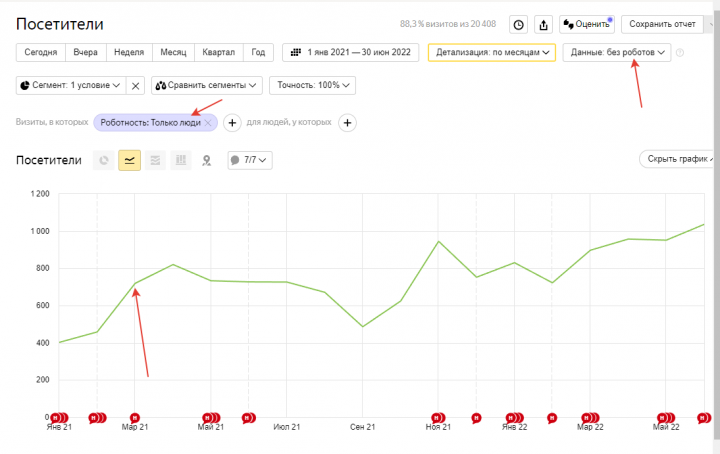The image size is (720, 454).
Task: Switch to bar columns chart icon
Action: 181,160
